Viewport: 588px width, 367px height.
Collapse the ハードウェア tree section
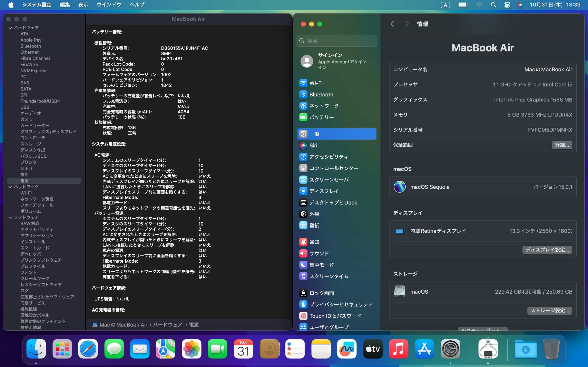point(10,28)
